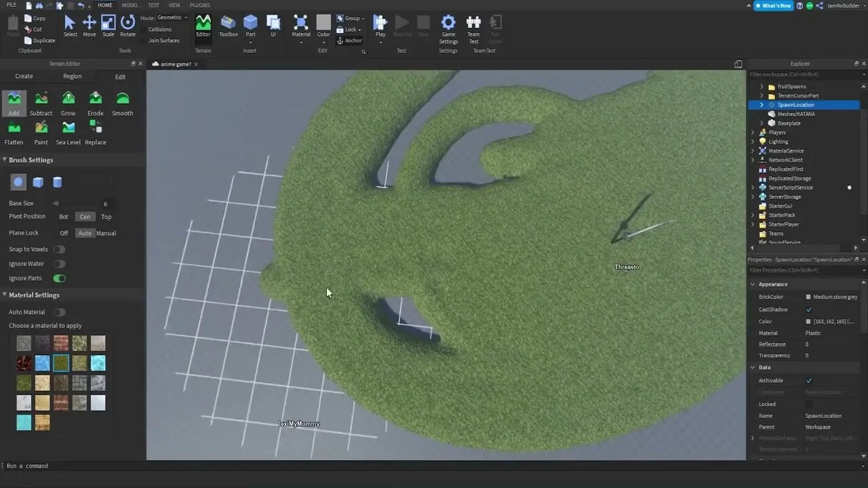Viewport: 868px width, 488px height.
Task: Open the Toolbox
Action: [229, 26]
